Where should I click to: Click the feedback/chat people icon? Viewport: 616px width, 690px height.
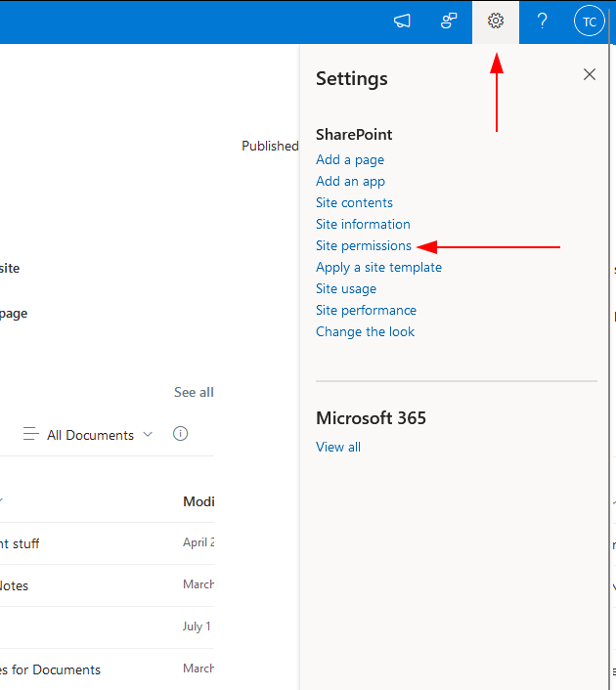(x=449, y=22)
